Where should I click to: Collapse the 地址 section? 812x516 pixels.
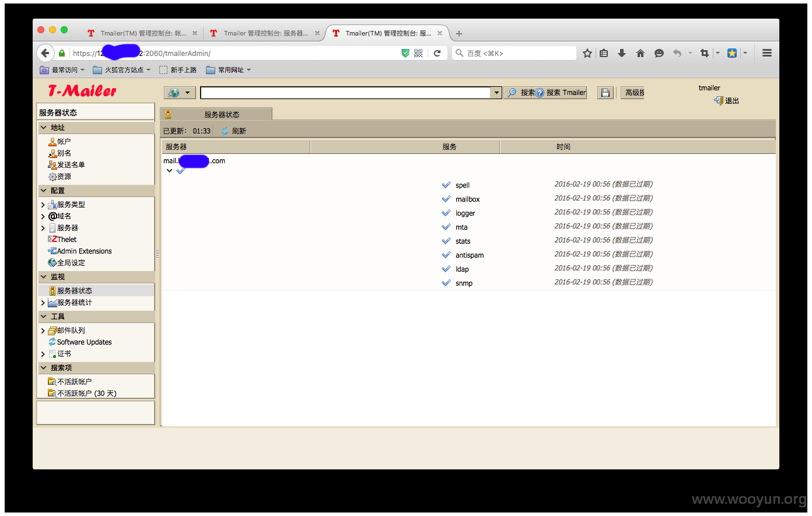[43, 127]
